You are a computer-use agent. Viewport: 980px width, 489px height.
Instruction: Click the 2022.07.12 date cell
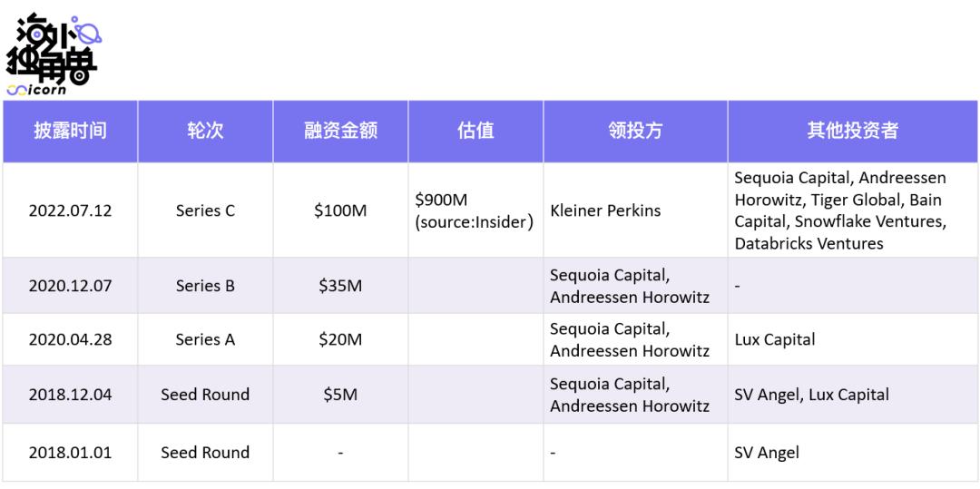click(70, 210)
